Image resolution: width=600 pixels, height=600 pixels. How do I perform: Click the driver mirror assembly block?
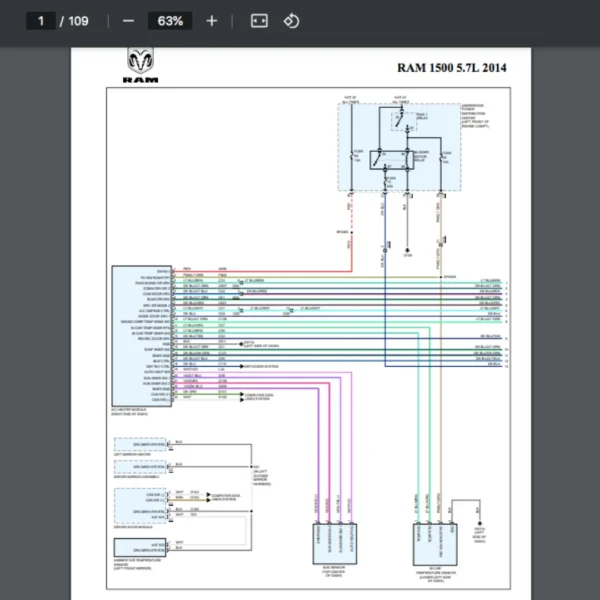139,467
